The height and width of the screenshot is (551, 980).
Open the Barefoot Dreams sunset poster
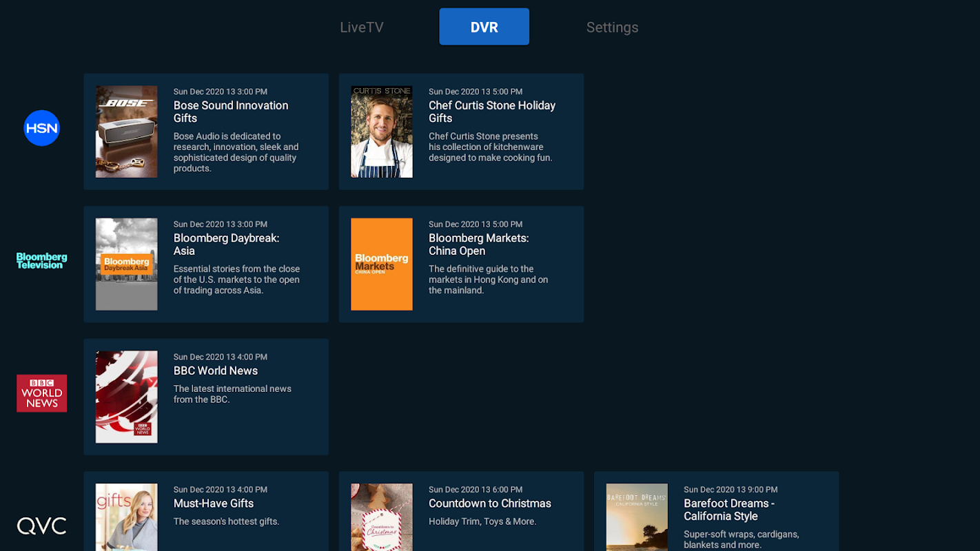[x=637, y=517]
